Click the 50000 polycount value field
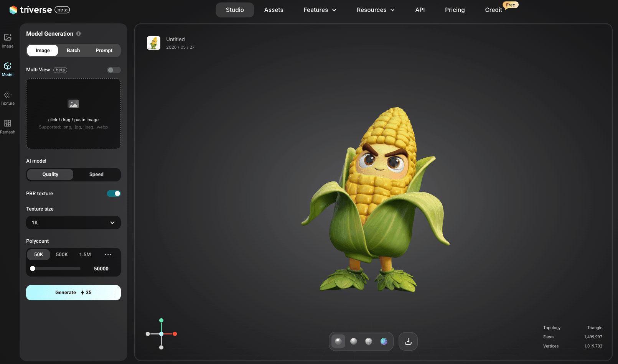This screenshot has height=364, width=618. point(101,269)
